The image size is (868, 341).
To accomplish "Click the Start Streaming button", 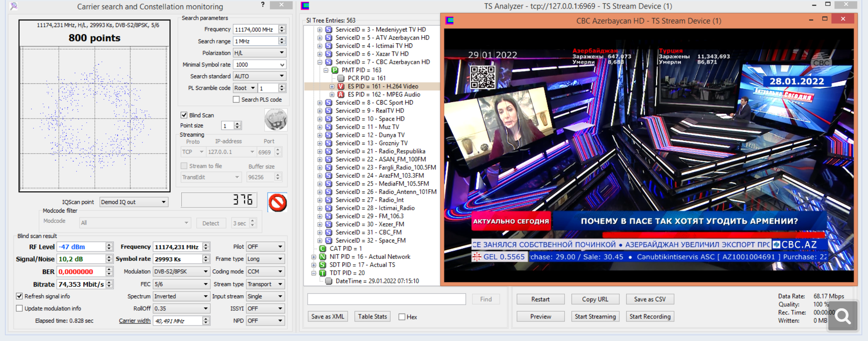I will point(595,316).
